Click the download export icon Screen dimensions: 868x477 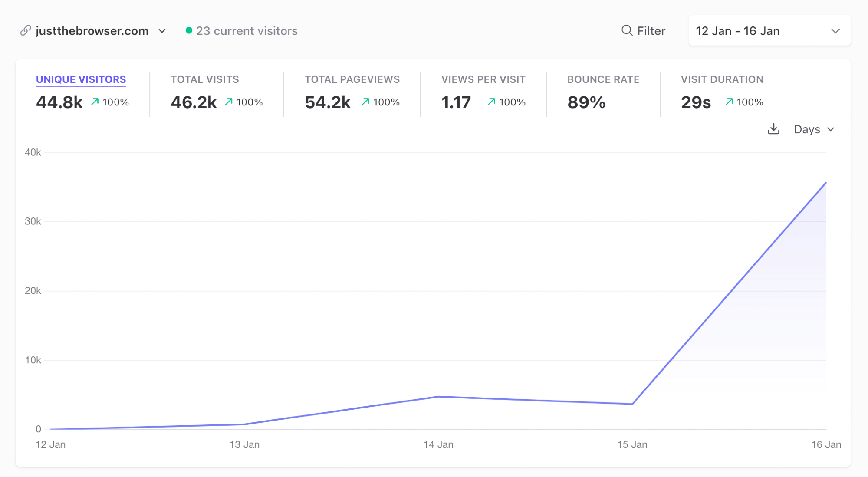(x=773, y=129)
